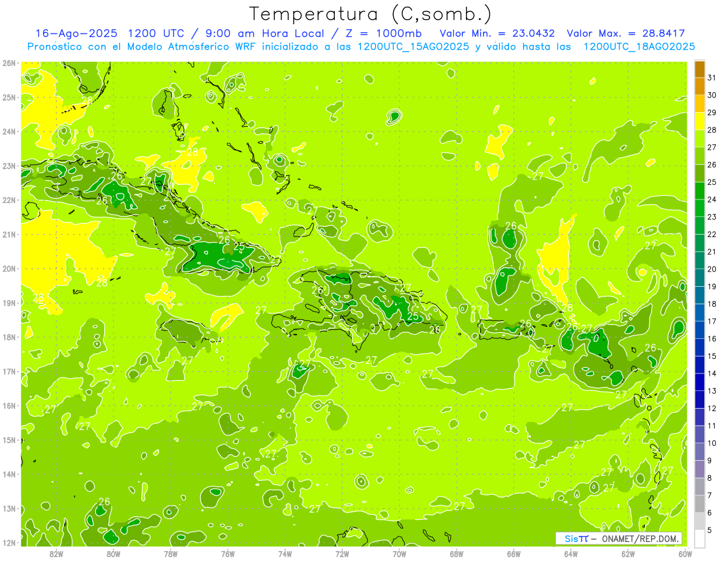
Task: Click the '82W' longitude axis label
Action: click(x=56, y=553)
